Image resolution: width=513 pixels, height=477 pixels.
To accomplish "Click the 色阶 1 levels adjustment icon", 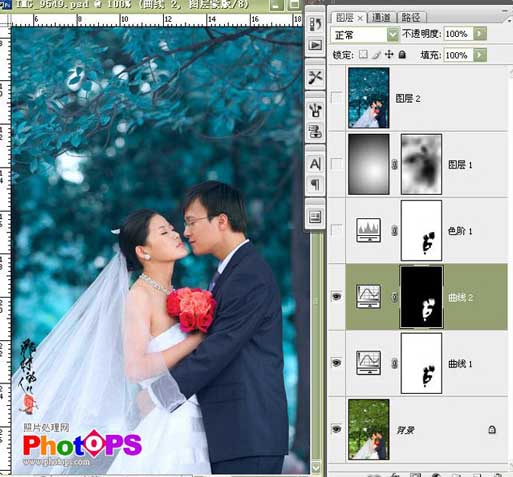I will [x=369, y=230].
